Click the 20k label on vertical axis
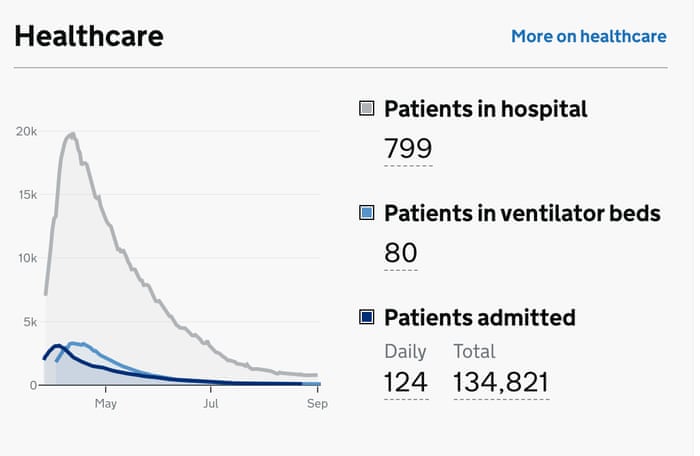700x456 pixels. tap(26, 131)
